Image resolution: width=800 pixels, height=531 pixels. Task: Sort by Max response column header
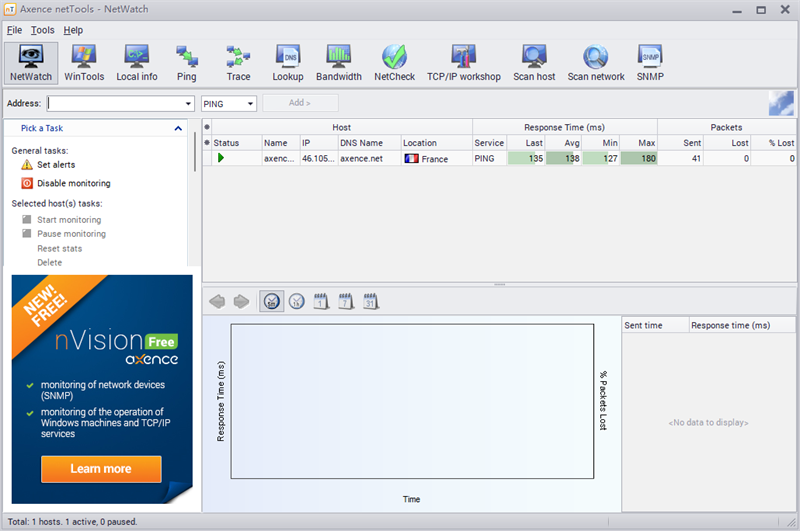[x=638, y=143]
